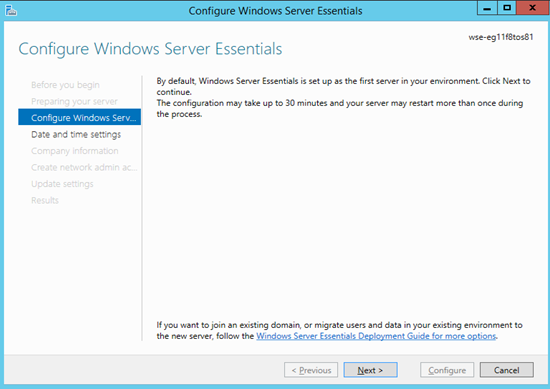Viewport: 550px width, 389px height.
Task: Close the wizard with the red X
Action: (x=532, y=8)
